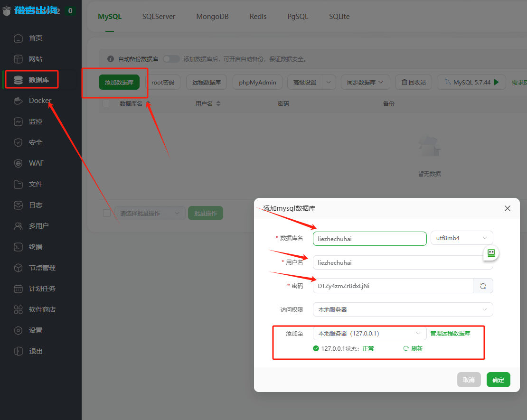Click the monitoring chart icon
527x420 pixels.
pyautogui.click(x=18, y=121)
